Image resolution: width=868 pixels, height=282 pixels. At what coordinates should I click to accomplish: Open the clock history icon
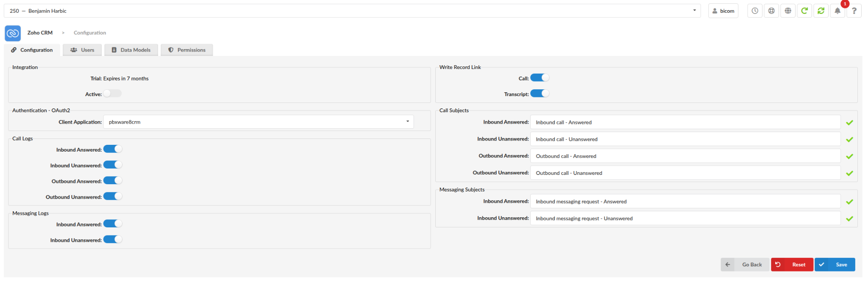coord(755,11)
